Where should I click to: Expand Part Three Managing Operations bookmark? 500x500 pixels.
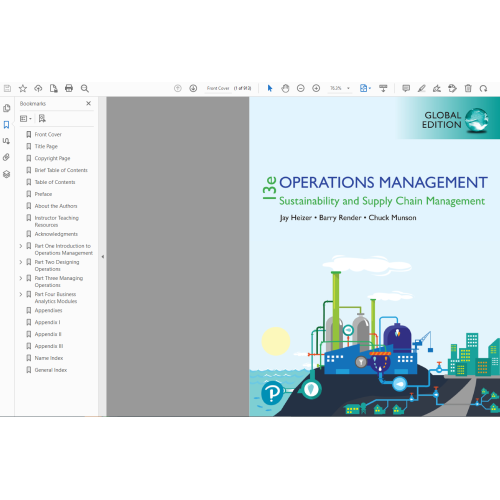click(x=21, y=278)
